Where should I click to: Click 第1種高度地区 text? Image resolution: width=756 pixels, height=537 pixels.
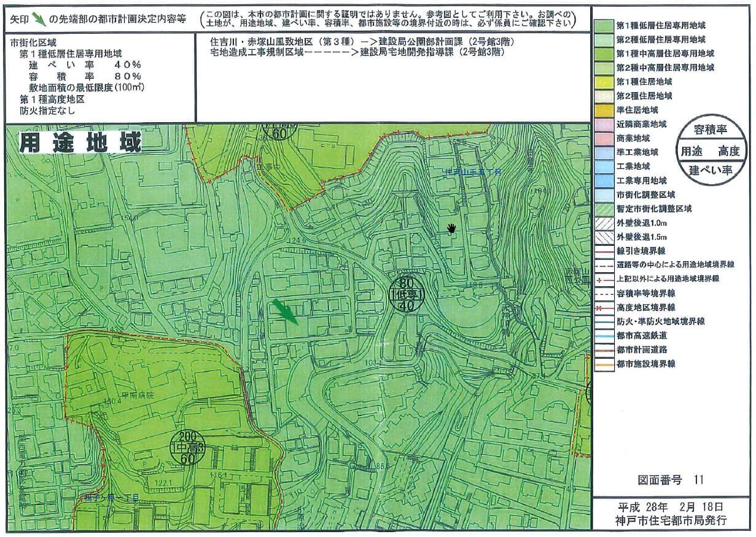(x=52, y=98)
